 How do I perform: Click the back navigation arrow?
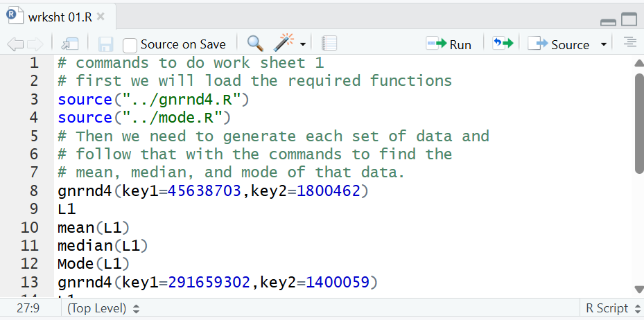point(15,44)
